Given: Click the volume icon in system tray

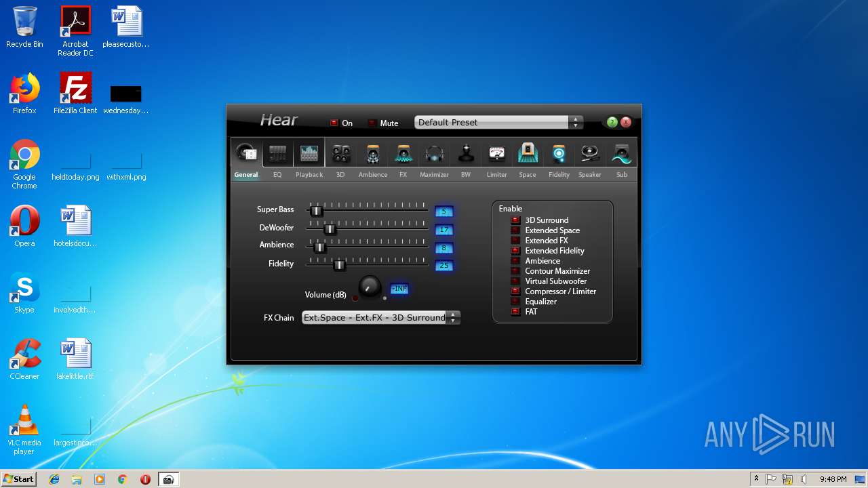Looking at the screenshot, I should click(x=803, y=479).
